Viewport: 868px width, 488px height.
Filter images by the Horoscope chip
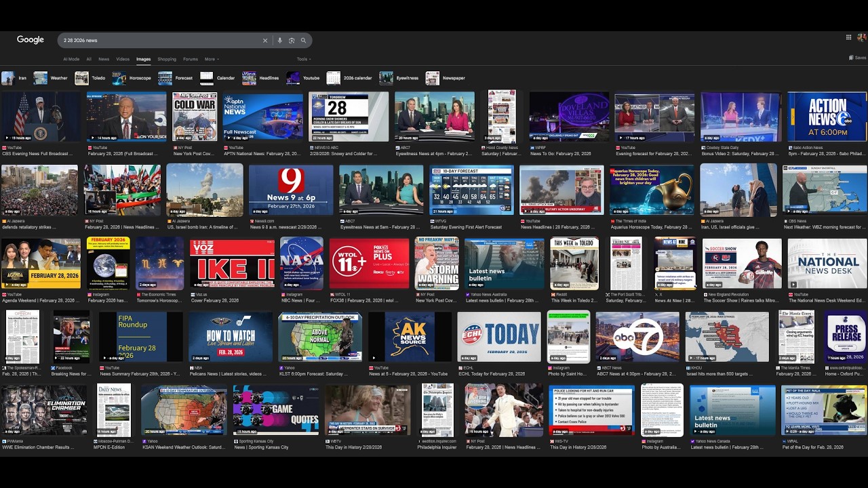(x=132, y=78)
